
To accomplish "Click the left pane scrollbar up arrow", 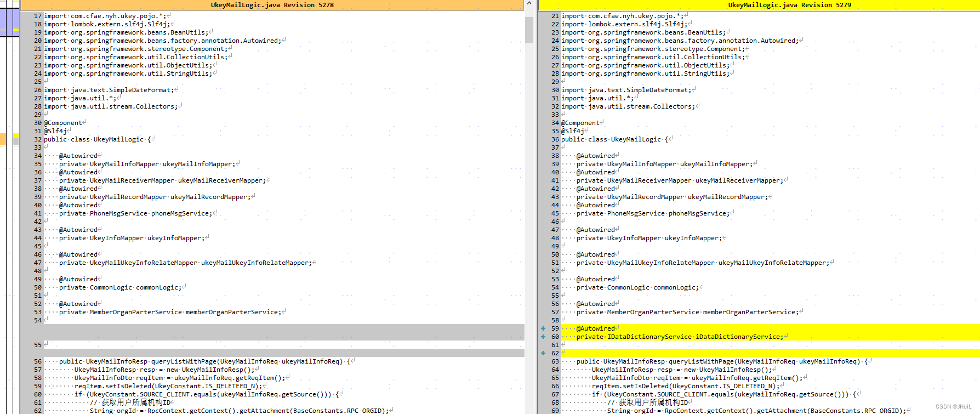I will click(x=529, y=4).
